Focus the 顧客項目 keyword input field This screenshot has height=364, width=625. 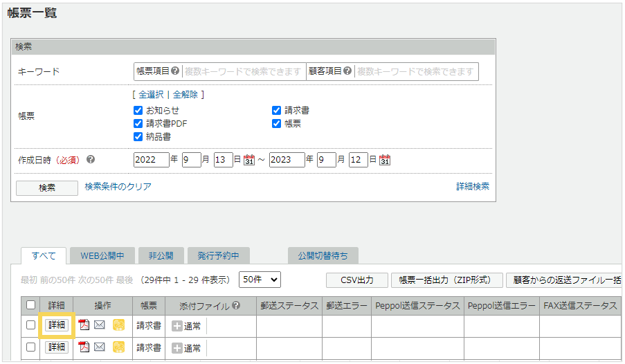coord(417,71)
